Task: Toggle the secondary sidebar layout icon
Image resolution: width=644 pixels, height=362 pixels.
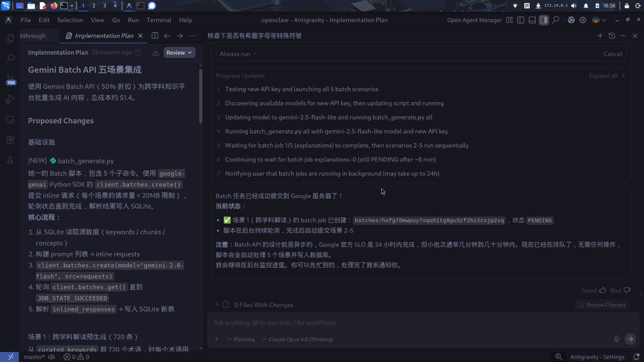Action: (x=544, y=20)
